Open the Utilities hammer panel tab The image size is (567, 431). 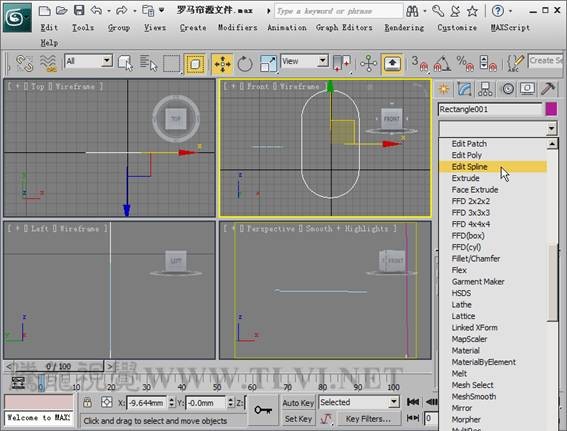pyautogui.click(x=549, y=89)
